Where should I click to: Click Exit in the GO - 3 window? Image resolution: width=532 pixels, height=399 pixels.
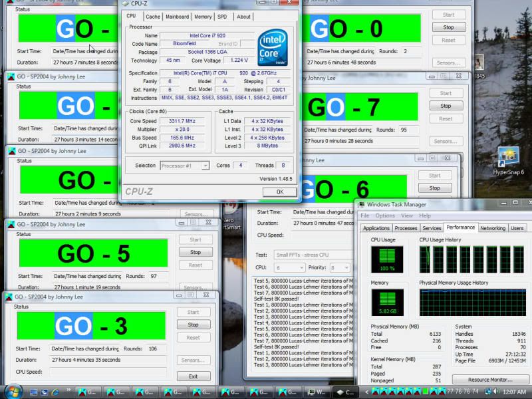pos(193,376)
